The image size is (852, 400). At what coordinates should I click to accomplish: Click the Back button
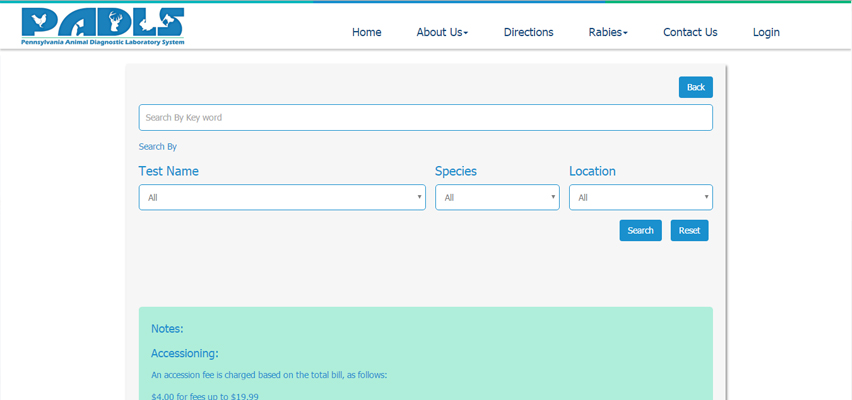point(696,88)
